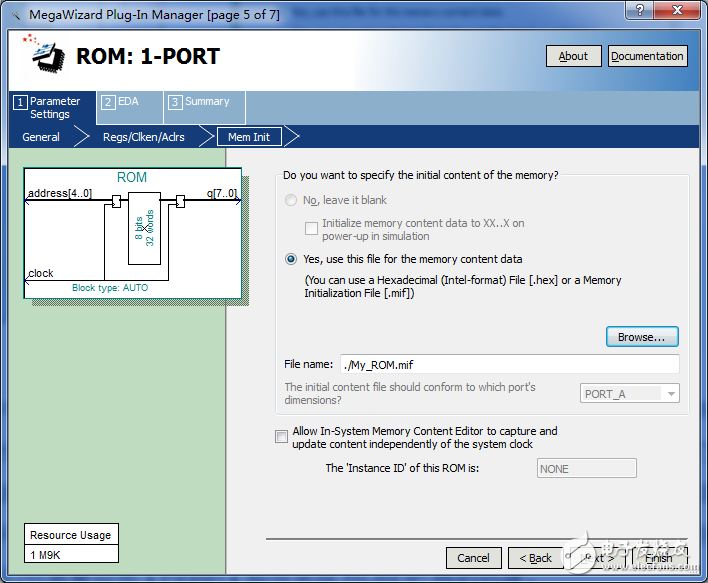Click the arrow after Mem Init
This screenshot has width=708, height=583.
coord(292,137)
